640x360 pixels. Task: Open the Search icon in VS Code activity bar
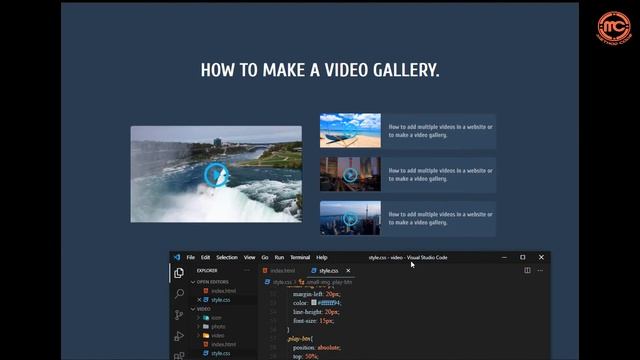[179, 293]
